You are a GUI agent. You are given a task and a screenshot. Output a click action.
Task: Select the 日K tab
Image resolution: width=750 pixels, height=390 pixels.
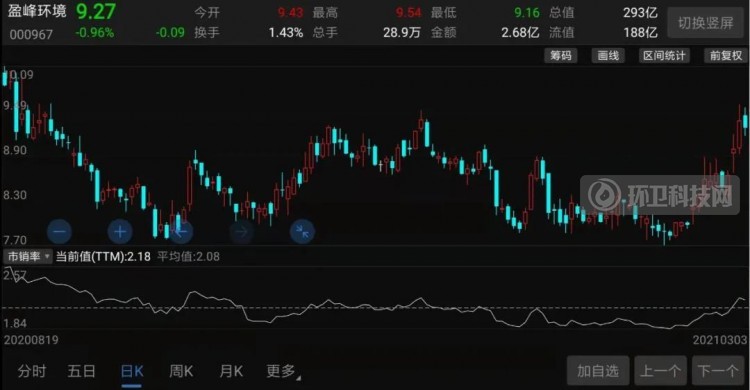pyautogui.click(x=132, y=371)
